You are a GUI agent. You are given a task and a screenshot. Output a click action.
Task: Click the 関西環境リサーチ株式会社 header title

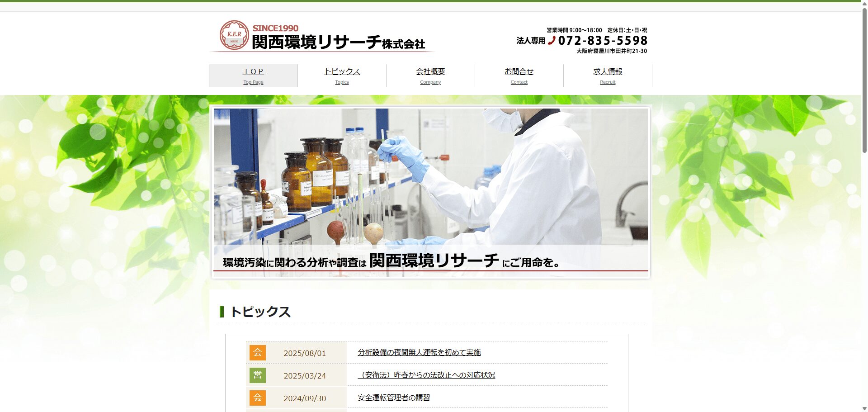point(338,42)
